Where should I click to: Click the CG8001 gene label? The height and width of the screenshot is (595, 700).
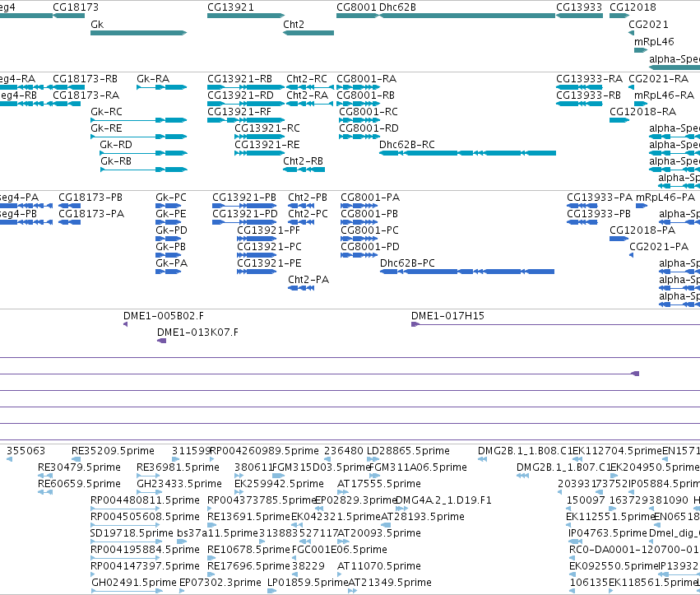coord(356,7)
